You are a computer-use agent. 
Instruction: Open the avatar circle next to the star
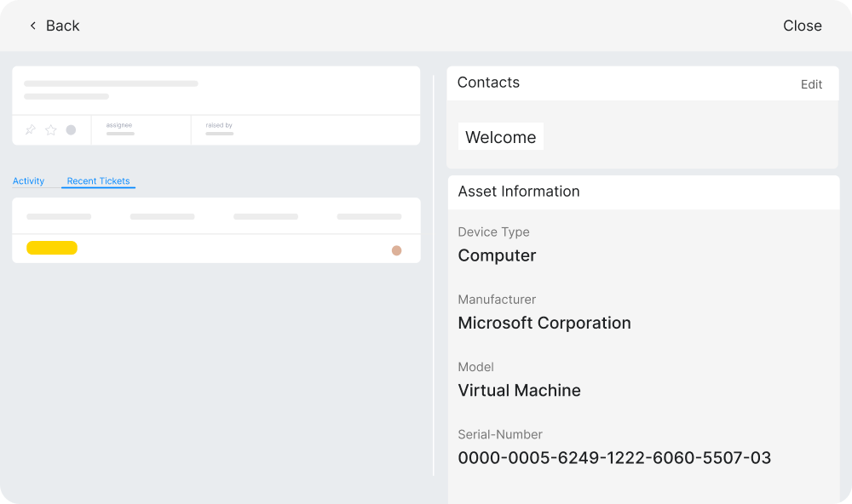click(x=71, y=129)
